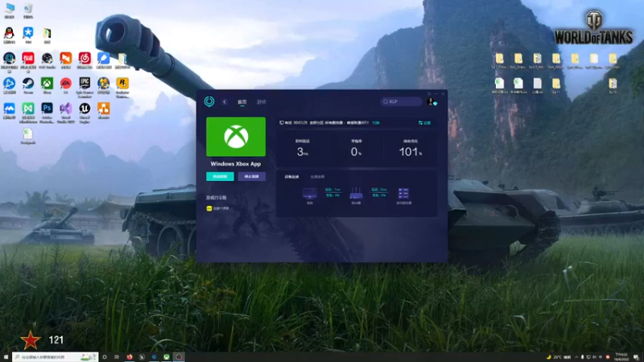Open settings link with sliders icon
Screen dimensions: 644x362
(424, 123)
